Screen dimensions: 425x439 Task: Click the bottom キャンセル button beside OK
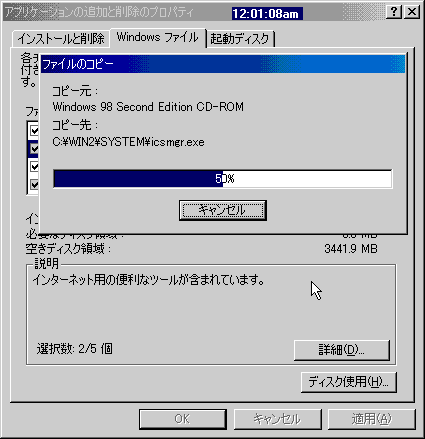[277, 419]
